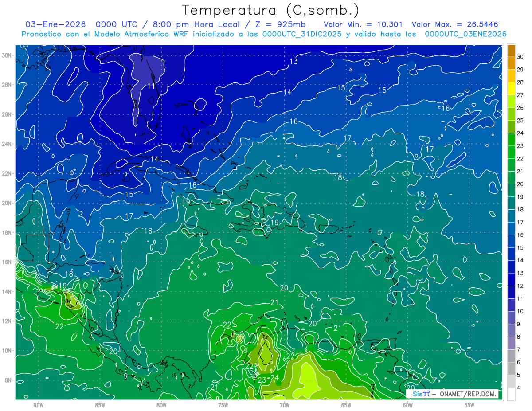
Task: Click the color scale label "30"
Action: pyautogui.click(x=520, y=57)
